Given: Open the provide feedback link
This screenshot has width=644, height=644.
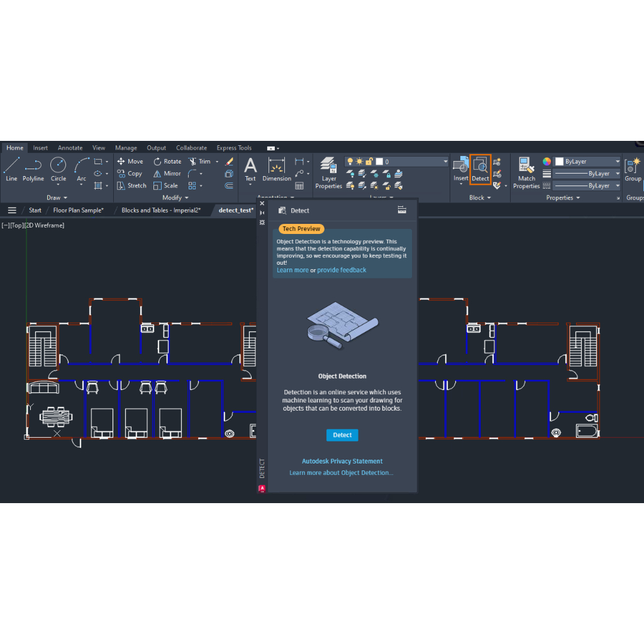Looking at the screenshot, I should point(341,270).
